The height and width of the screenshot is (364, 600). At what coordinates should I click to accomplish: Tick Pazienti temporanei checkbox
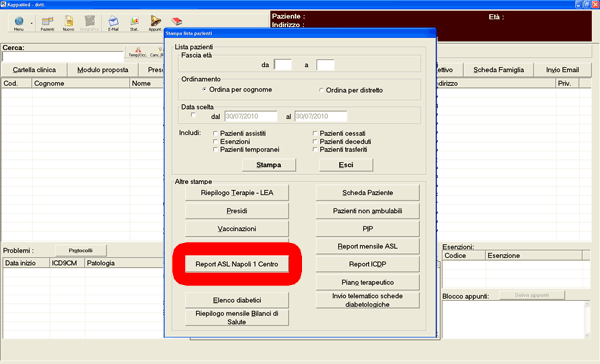click(215, 150)
